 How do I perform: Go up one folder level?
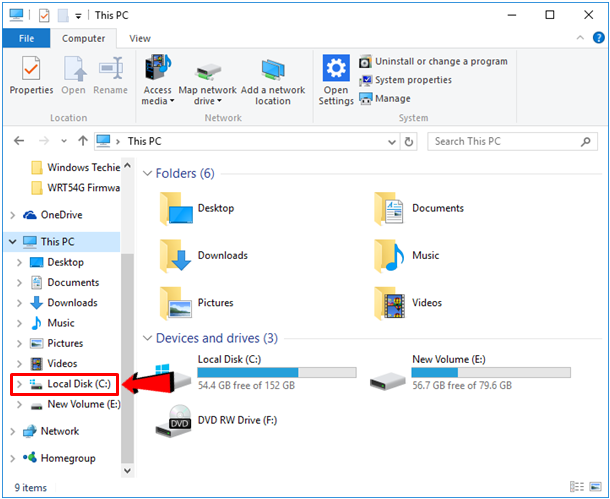[x=82, y=141]
